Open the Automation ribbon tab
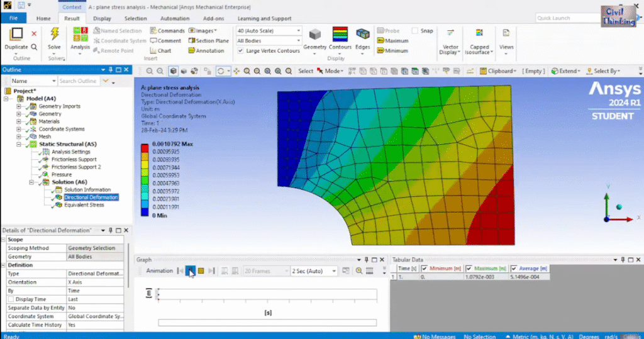The height and width of the screenshot is (339, 644). coord(175,19)
